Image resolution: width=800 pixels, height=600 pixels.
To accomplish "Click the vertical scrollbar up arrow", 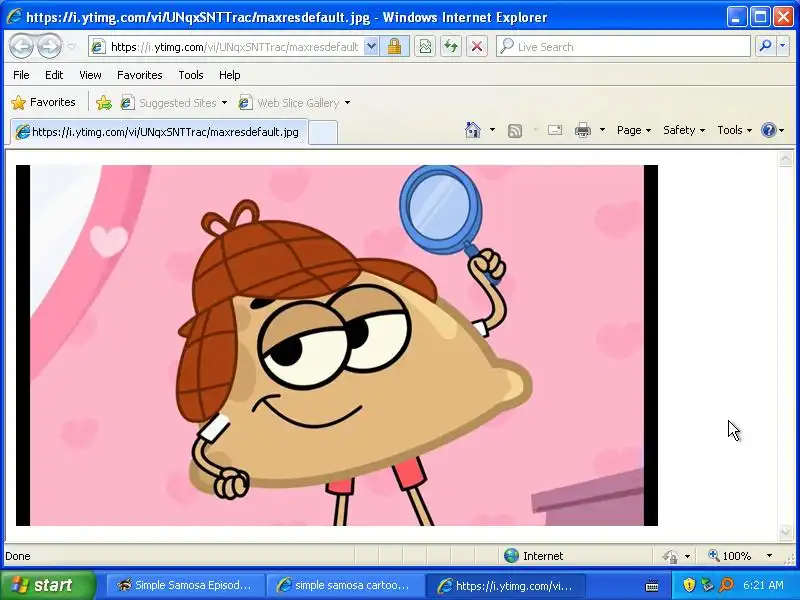I will pyautogui.click(x=785, y=160).
